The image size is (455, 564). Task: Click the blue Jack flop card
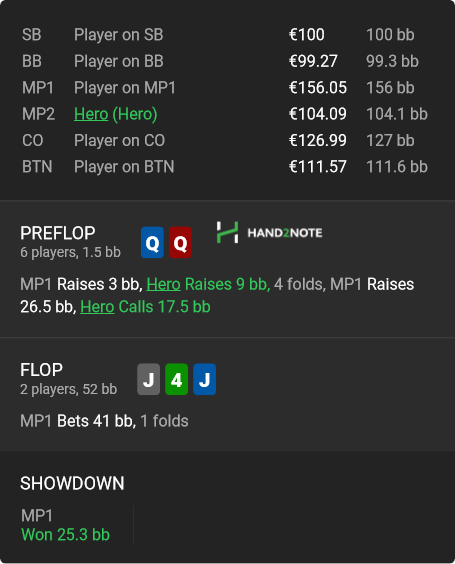coord(205,379)
